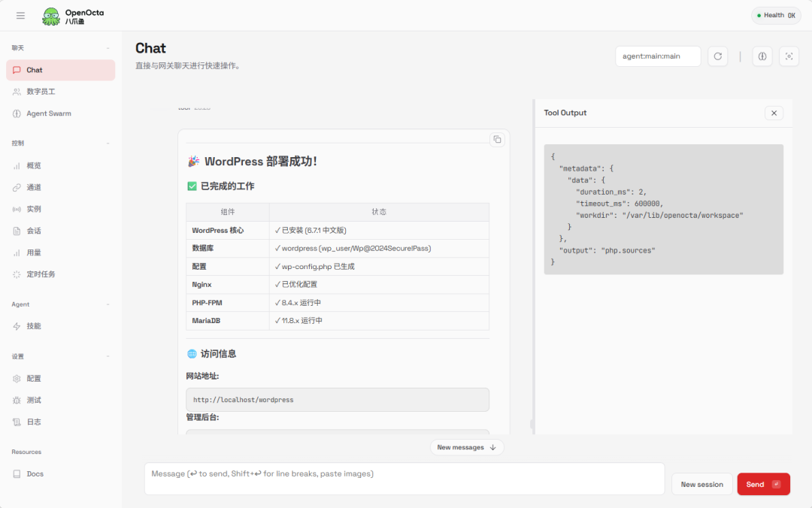Screen dimensions: 812x508
Task: Click the Tool Output panel title
Action: tap(565, 113)
